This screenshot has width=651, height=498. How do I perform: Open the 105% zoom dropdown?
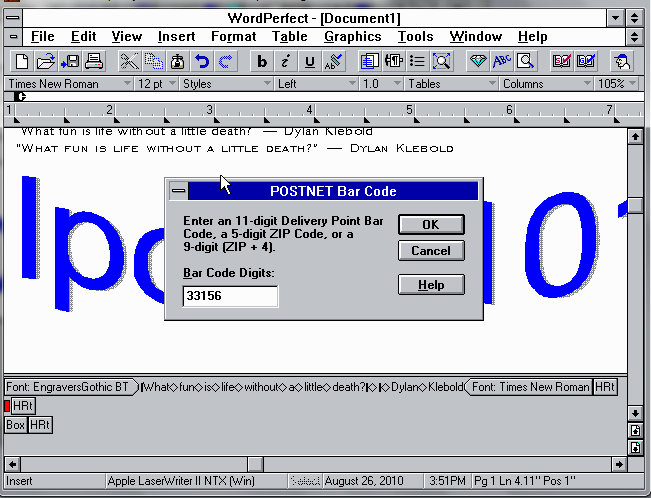point(616,84)
